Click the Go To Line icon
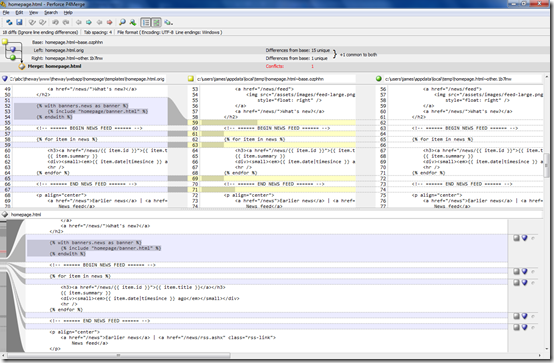 pyautogui.click(x=133, y=22)
